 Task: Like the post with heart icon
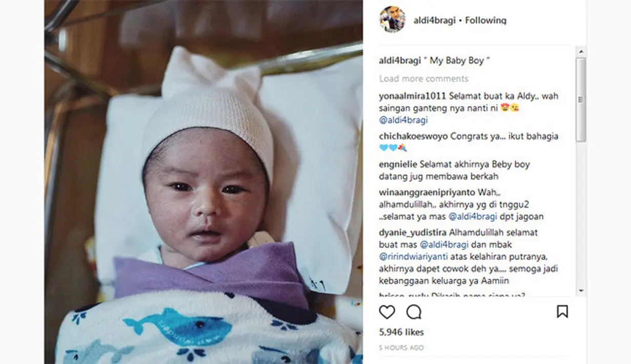click(x=387, y=312)
